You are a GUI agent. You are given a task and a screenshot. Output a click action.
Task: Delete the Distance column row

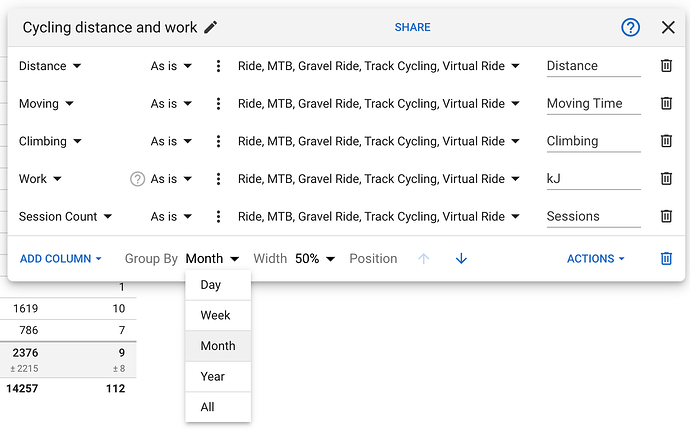(x=665, y=66)
